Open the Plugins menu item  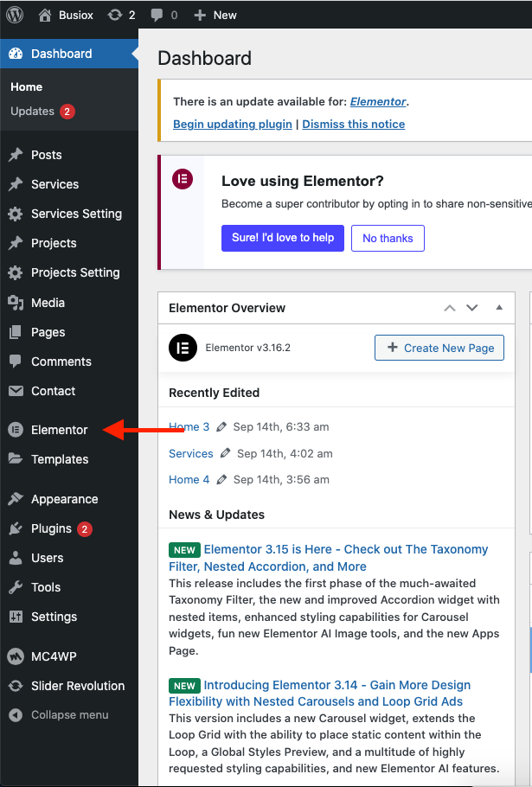point(51,528)
